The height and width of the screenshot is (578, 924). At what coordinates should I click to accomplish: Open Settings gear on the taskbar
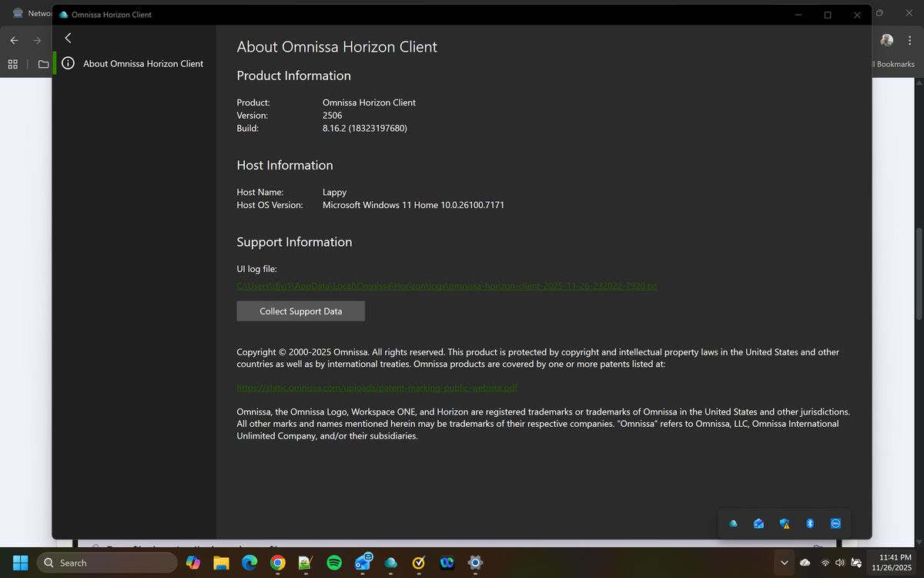475,563
